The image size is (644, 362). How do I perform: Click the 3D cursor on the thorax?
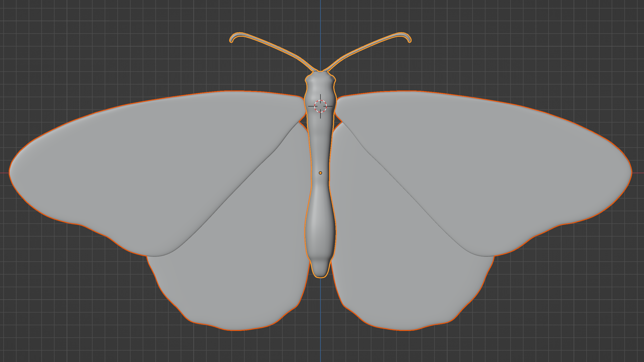320,106
